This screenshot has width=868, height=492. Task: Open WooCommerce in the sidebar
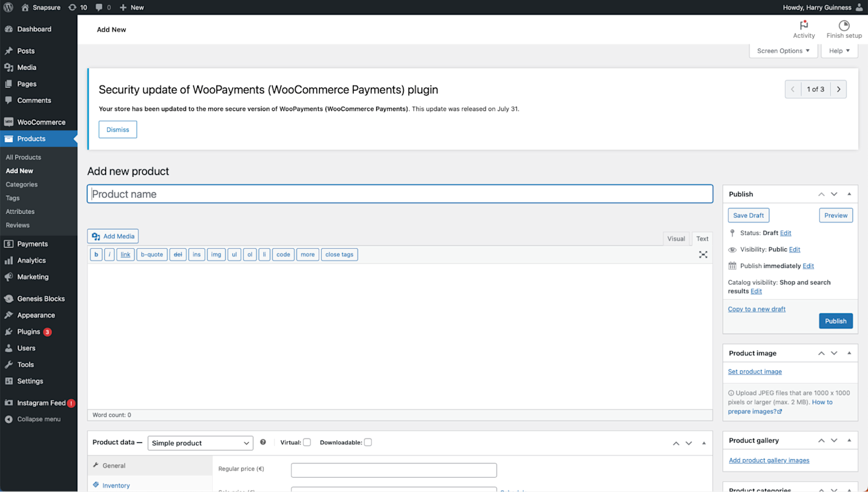click(x=38, y=122)
